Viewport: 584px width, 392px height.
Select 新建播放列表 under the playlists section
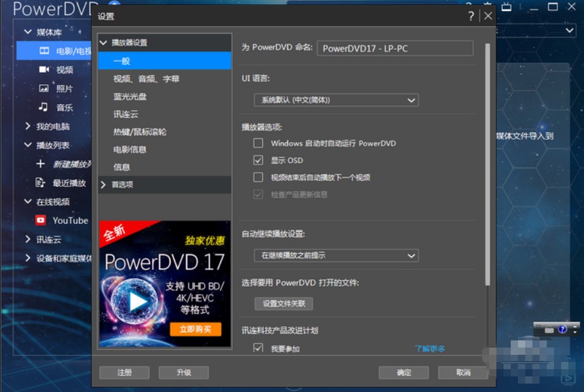[x=63, y=164]
